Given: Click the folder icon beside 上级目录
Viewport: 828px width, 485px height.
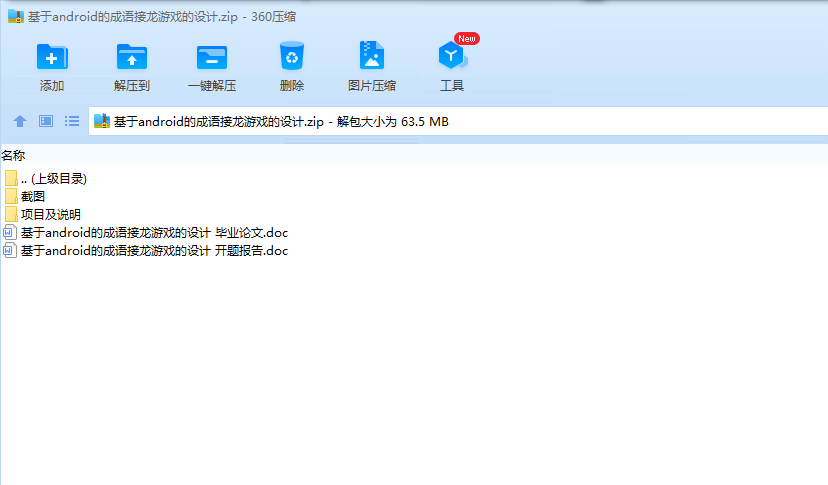Looking at the screenshot, I should point(11,179).
